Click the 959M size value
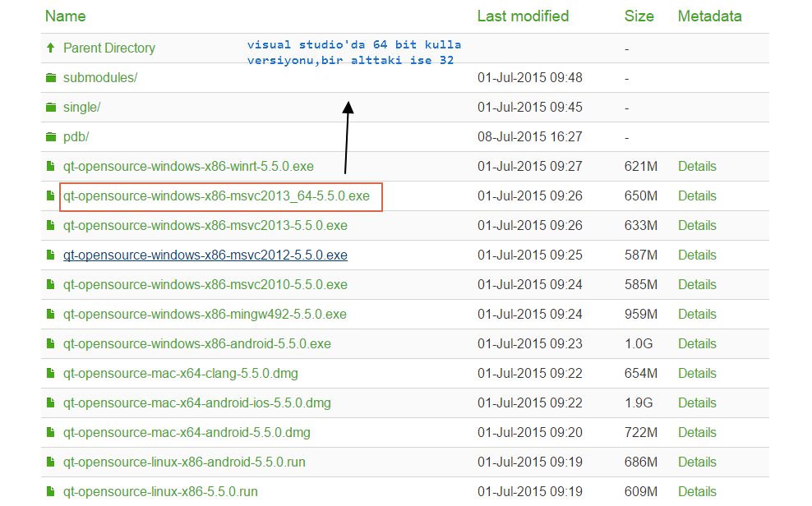 click(x=640, y=314)
